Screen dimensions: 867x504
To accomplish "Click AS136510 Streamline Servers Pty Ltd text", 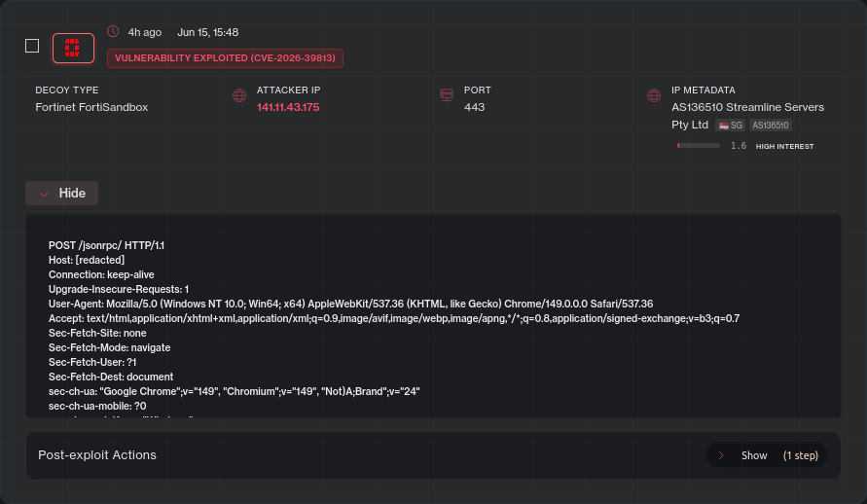I will (x=747, y=116).
